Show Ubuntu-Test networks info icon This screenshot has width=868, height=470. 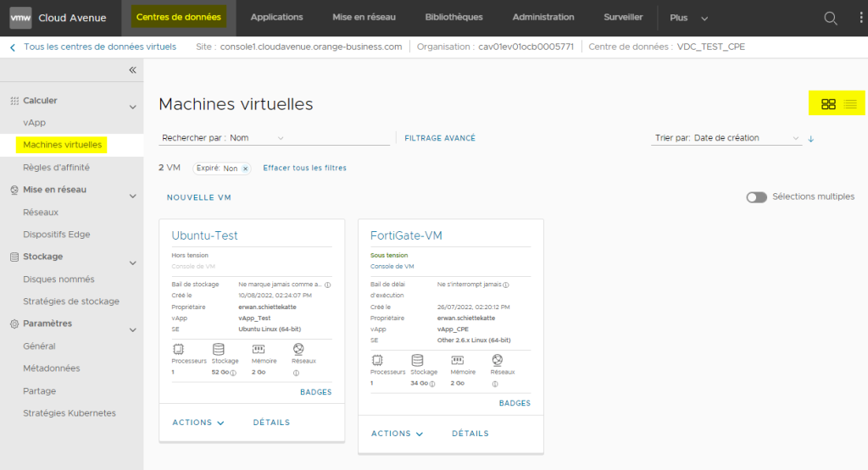296,373
